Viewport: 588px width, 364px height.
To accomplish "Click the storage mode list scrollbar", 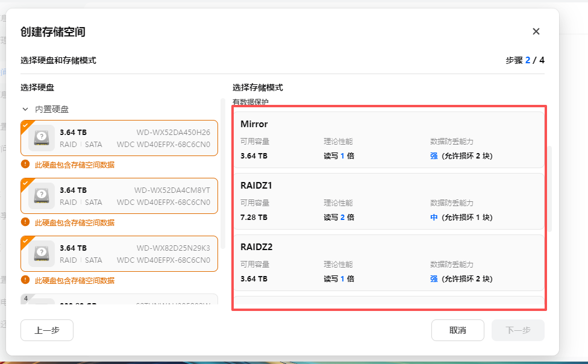I will 550,189.
